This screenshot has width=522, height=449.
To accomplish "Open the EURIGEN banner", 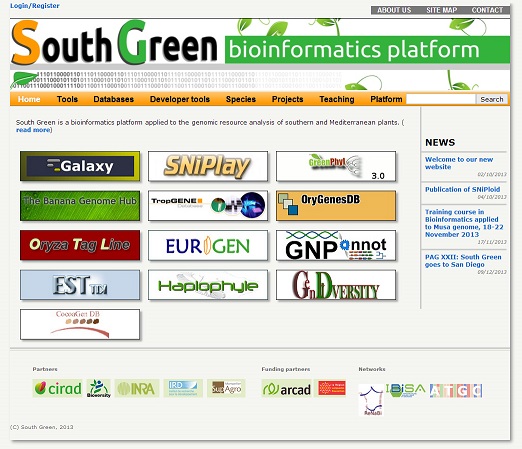I will coord(208,245).
